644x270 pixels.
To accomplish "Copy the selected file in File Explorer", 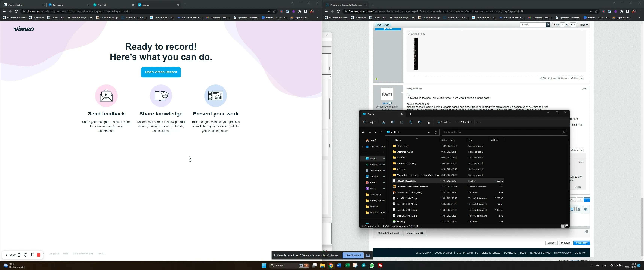I will (393, 122).
